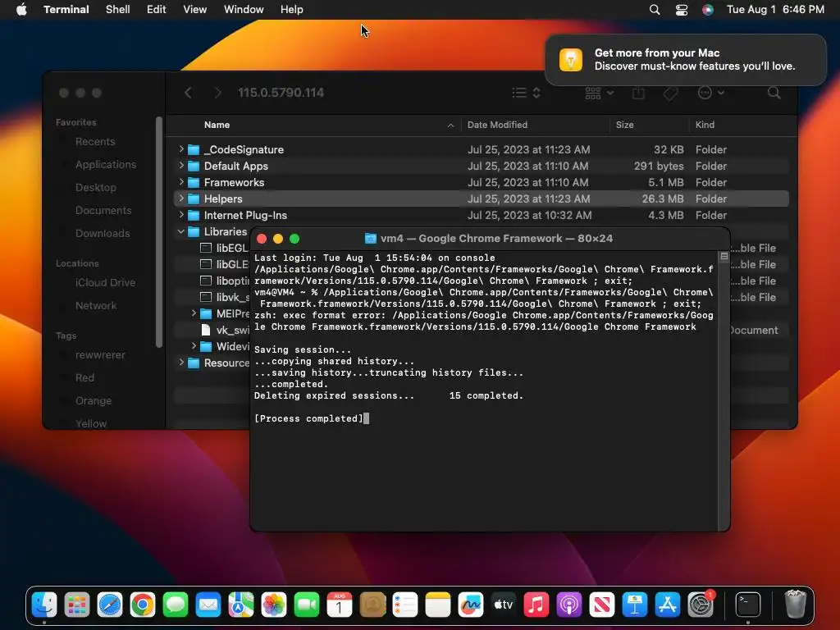The width and height of the screenshot is (840, 630).
Task: Open the Apple menu
Action: tap(21, 10)
